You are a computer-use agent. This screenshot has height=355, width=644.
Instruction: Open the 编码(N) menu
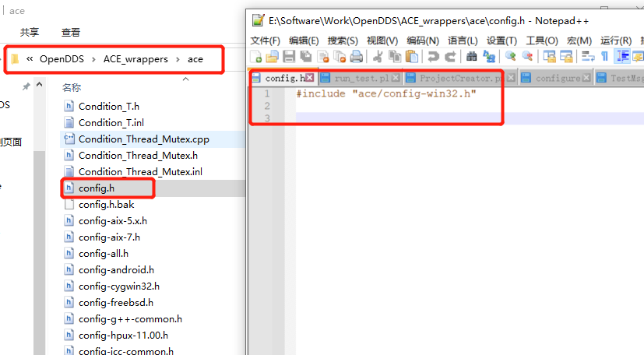click(423, 40)
